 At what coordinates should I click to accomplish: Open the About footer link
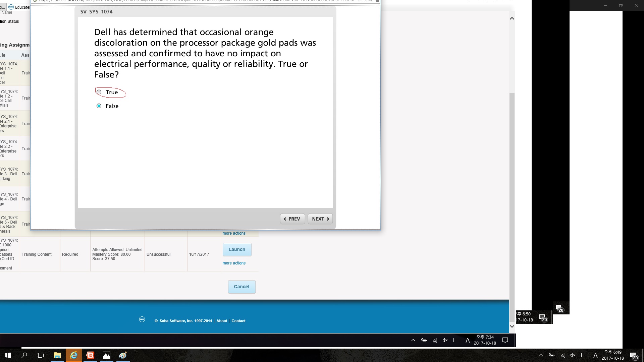[x=222, y=321]
